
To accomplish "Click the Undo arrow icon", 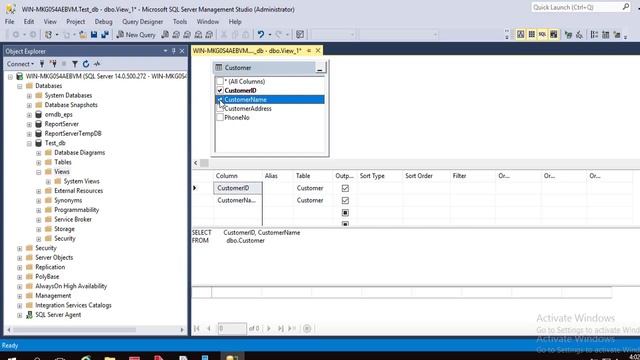I will pos(261,35).
